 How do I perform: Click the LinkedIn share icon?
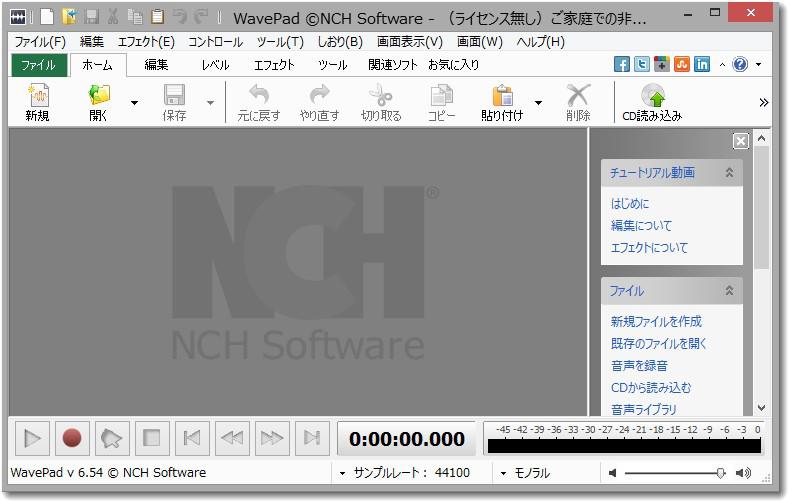(702, 64)
